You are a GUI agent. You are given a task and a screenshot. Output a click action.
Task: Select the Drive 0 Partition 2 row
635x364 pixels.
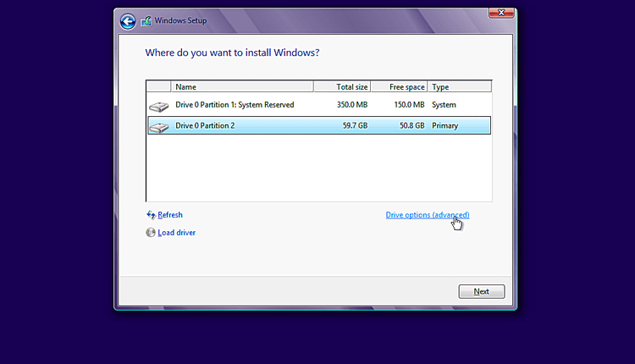coord(319,125)
